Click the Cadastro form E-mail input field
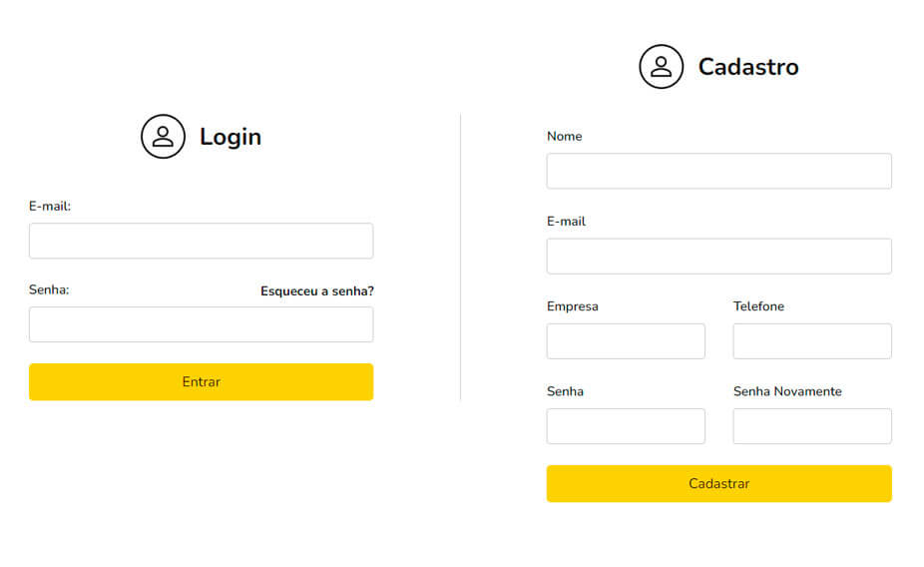924x567 pixels. pos(718,256)
